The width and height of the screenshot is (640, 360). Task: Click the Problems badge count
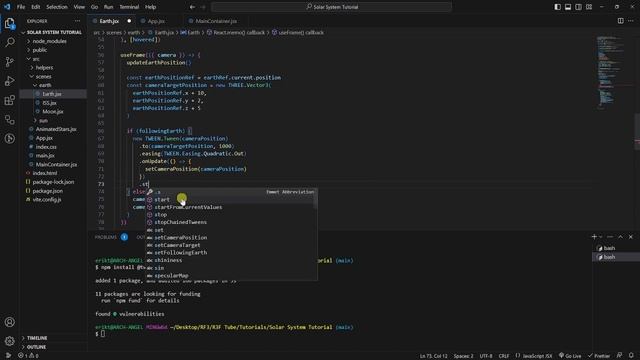tap(124, 237)
